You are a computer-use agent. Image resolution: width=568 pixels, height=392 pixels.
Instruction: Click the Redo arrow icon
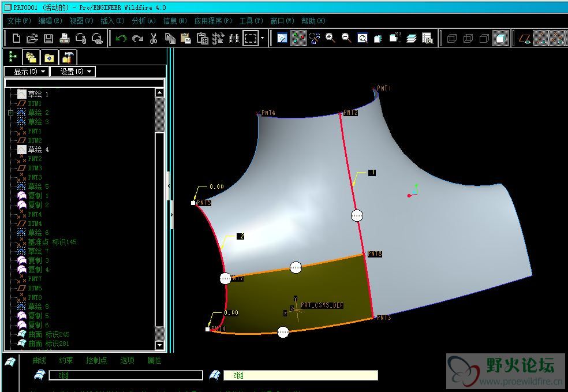[137, 38]
